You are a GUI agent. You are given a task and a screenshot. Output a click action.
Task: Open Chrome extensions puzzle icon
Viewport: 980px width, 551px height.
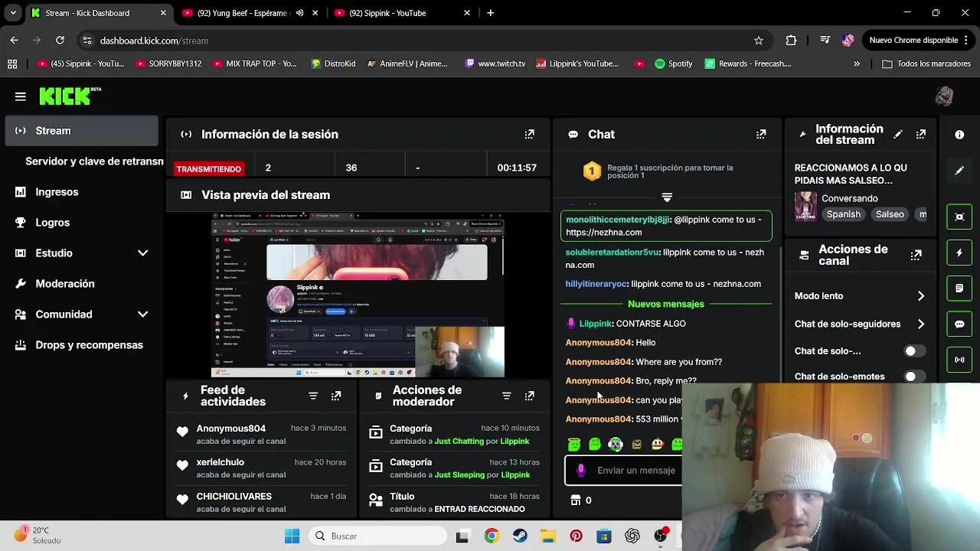pos(791,41)
